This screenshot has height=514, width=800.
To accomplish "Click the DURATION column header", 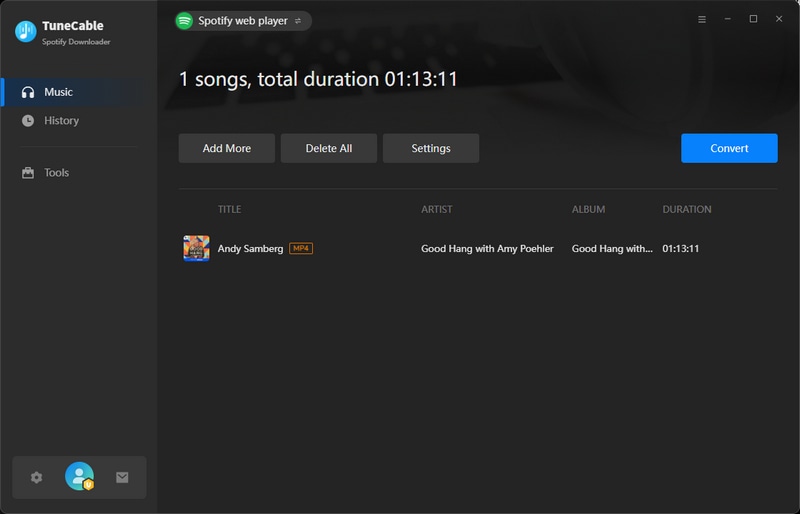I will point(687,209).
